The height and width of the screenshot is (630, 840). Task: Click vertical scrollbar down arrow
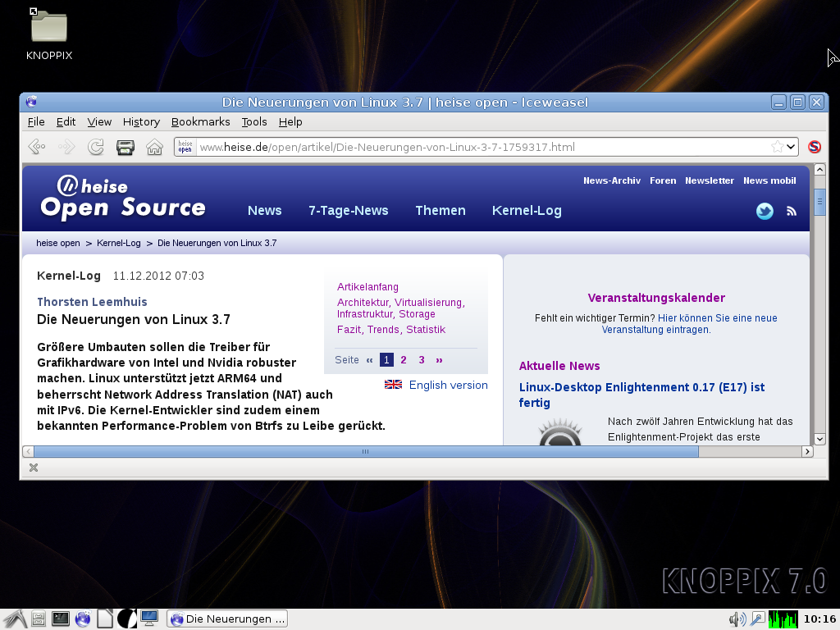pyautogui.click(x=819, y=439)
